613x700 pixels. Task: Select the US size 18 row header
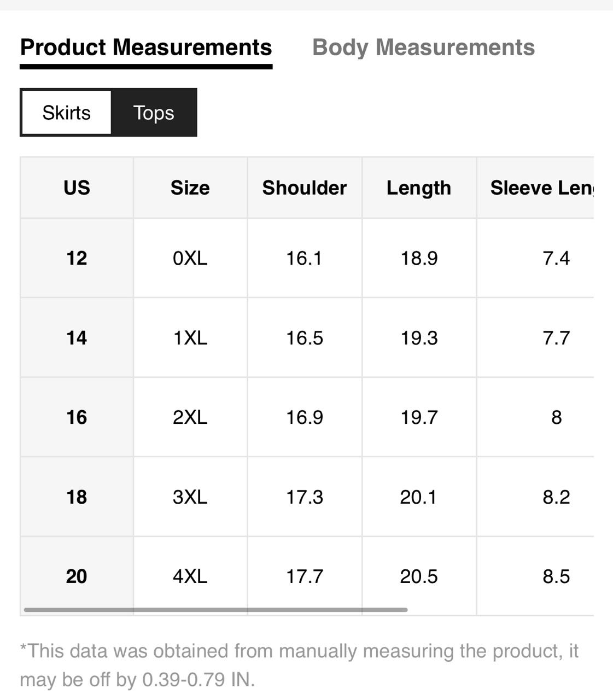pos(77,497)
